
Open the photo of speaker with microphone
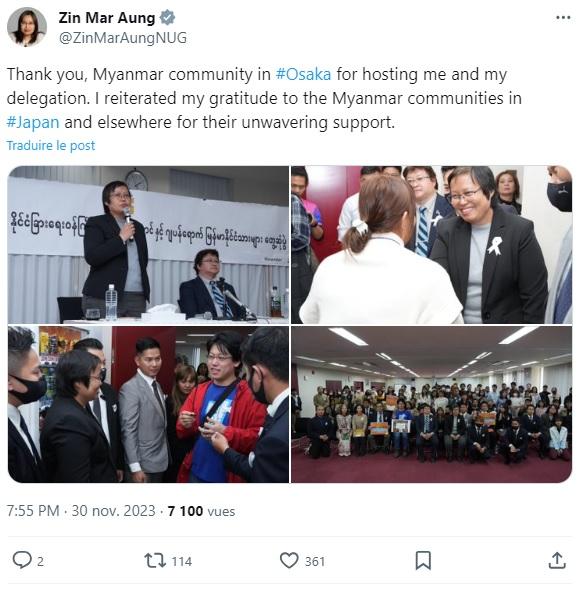tap(148, 245)
